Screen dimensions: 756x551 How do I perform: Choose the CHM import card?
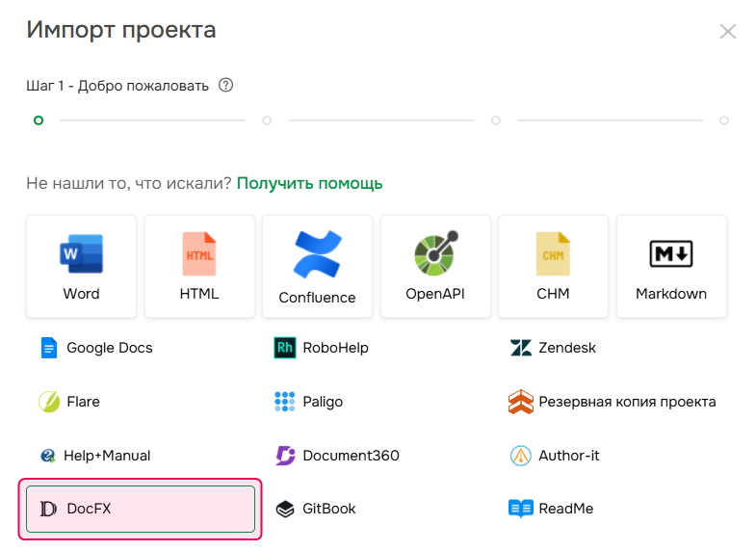tap(553, 266)
